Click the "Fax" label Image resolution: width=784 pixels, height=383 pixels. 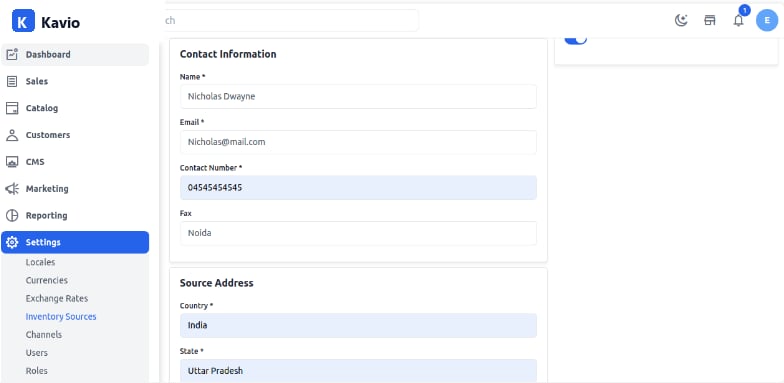click(x=186, y=214)
